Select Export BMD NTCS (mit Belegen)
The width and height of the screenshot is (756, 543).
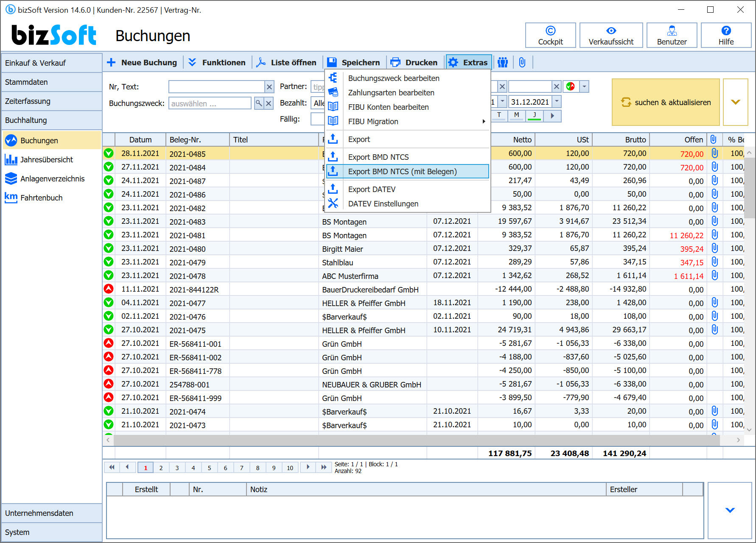[402, 172]
